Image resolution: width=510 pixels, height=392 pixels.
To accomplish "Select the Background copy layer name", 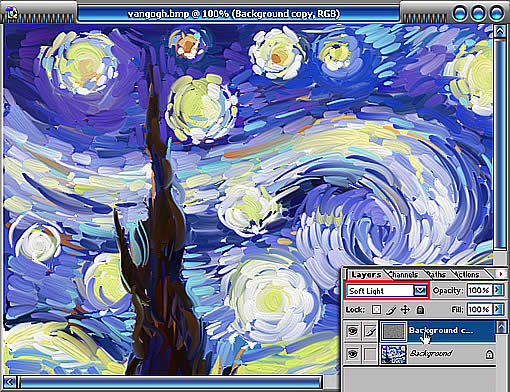I will pyautogui.click(x=441, y=331).
